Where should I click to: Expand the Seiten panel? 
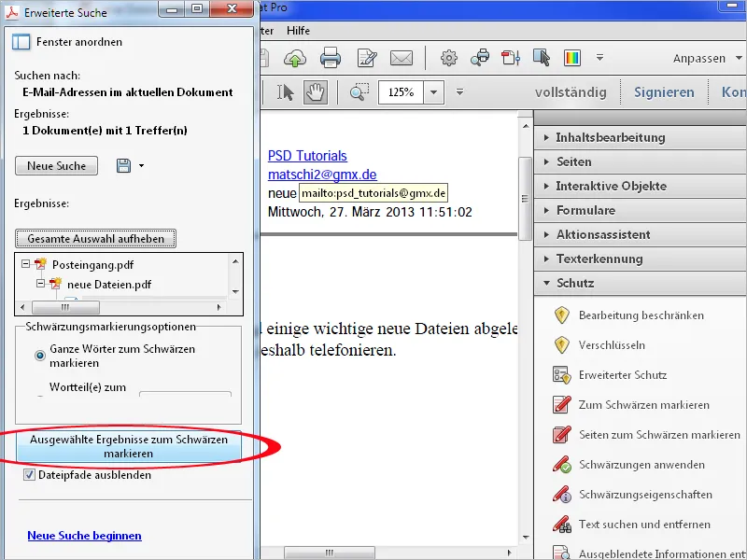tap(641, 161)
